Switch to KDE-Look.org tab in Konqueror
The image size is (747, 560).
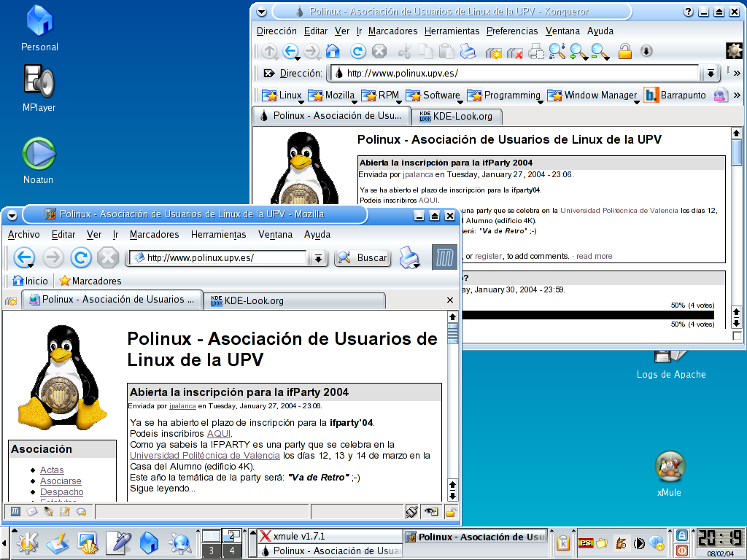[x=455, y=116]
